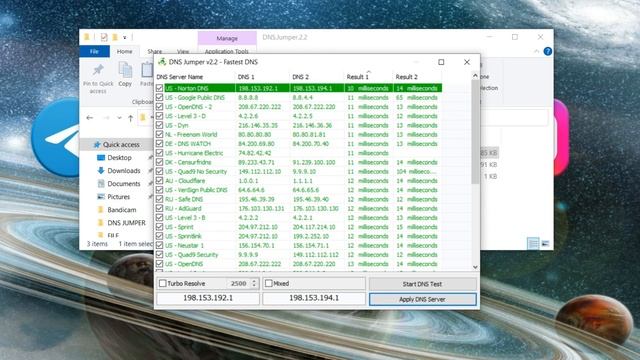Open the File tab in File Explorer
Screen dimensions: 640x360
coord(94,51)
